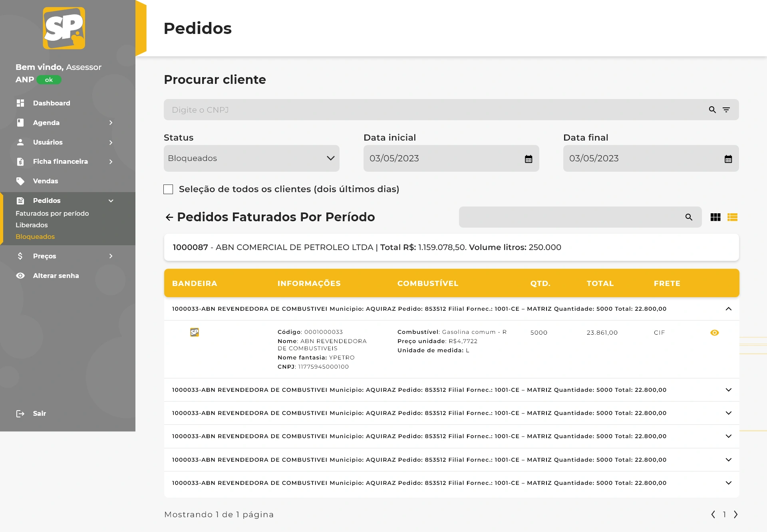The image size is (767, 532).
Task: Expand the Agenda sidebar submenu arrow
Action: 111,123
